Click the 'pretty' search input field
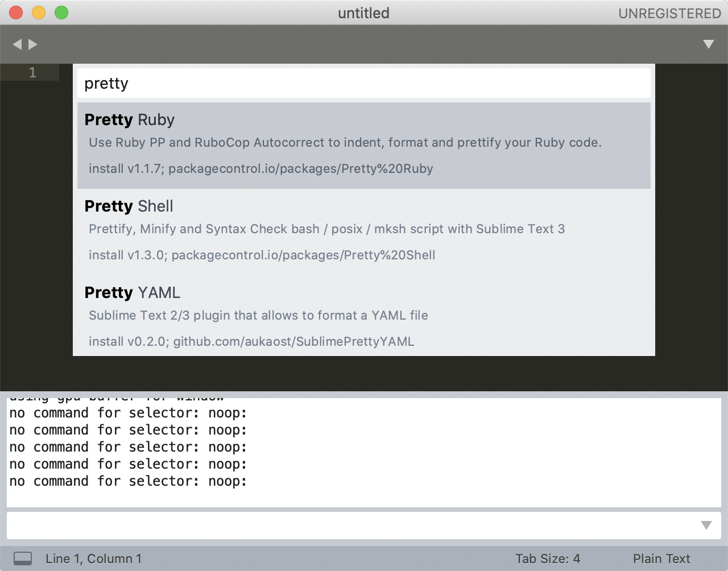The width and height of the screenshot is (728, 571). tap(364, 84)
